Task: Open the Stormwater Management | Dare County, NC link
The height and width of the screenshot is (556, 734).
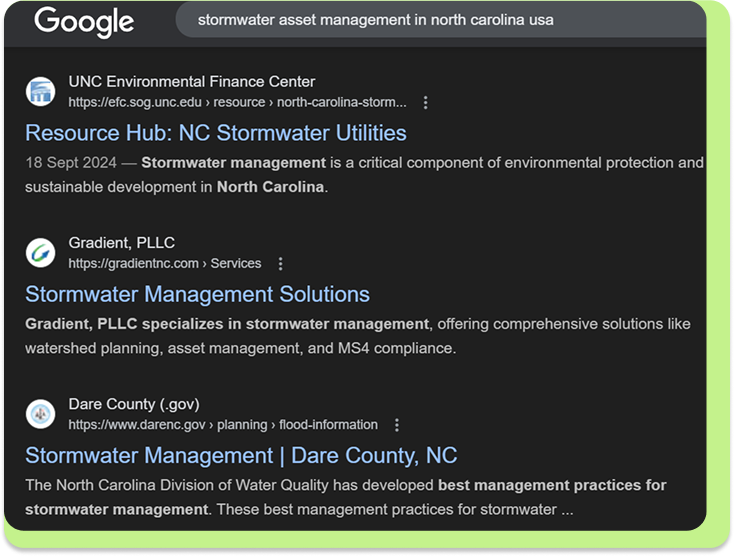Action: pos(240,455)
